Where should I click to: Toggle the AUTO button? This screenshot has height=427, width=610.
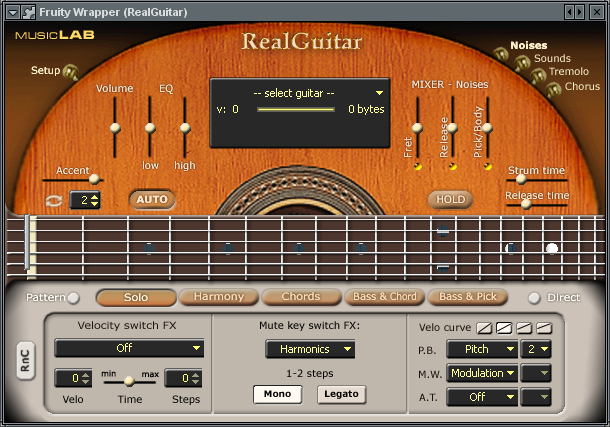click(x=152, y=200)
